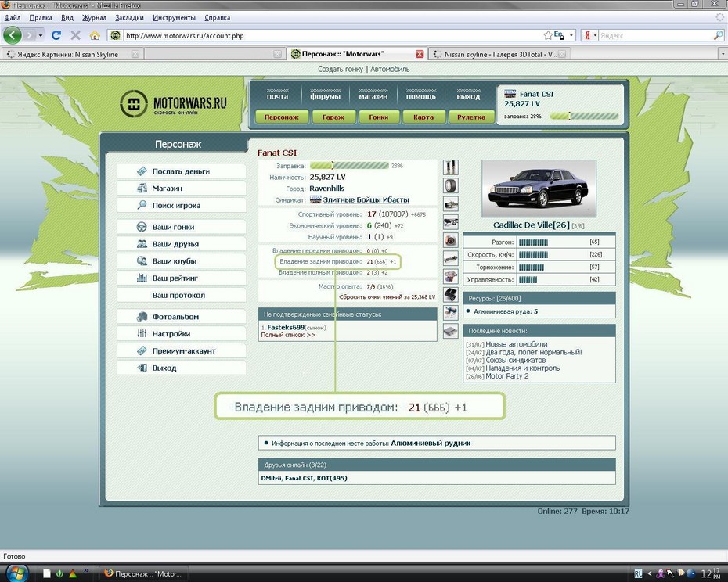
Task: Click the Ваши гонки steering wheel icon
Action: tap(142, 227)
